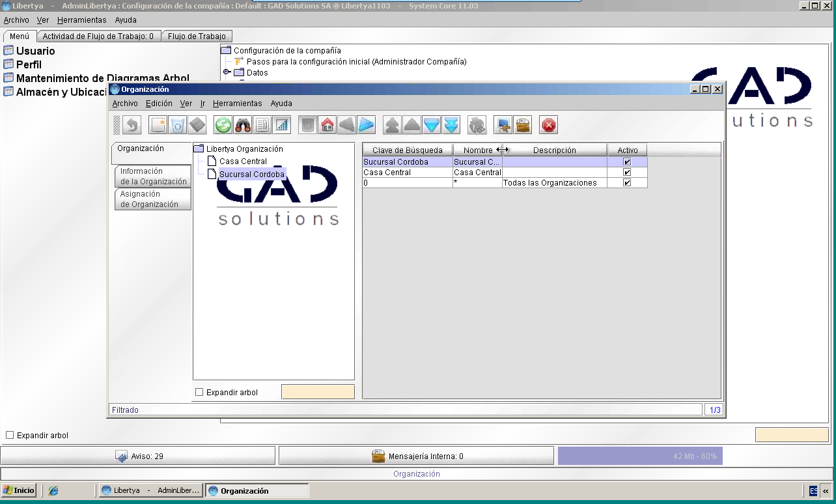Click the red house home icon
This screenshot has height=504, width=836.
click(327, 125)
